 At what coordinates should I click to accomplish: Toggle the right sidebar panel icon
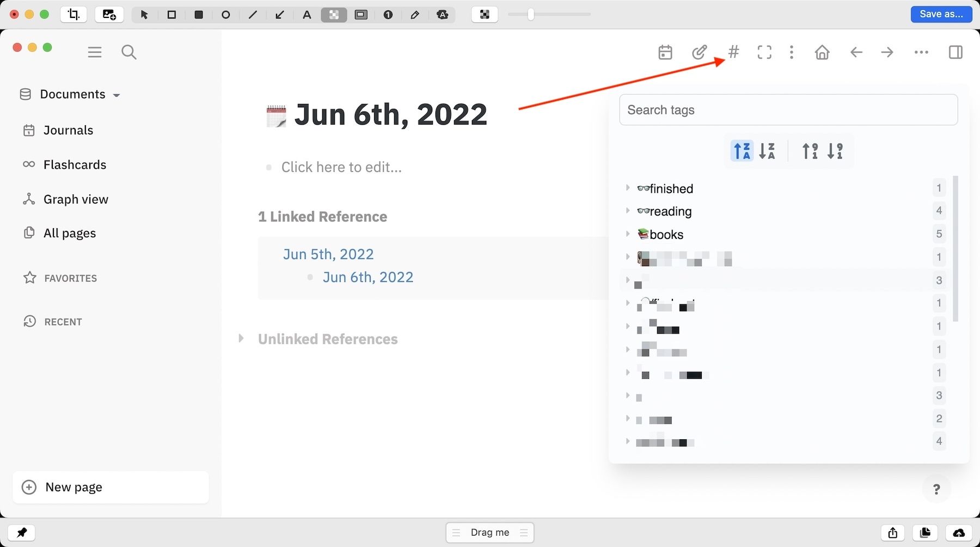(x=955, y=52)
